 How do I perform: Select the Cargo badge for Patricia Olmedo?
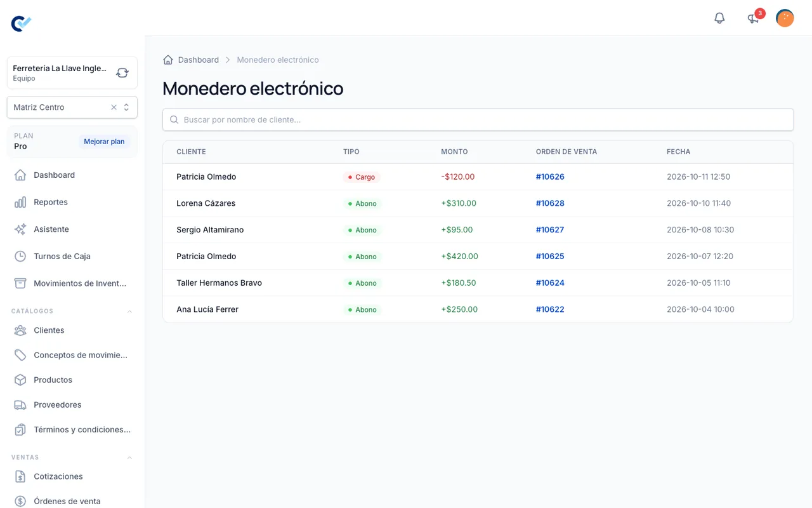coord(362,177)
